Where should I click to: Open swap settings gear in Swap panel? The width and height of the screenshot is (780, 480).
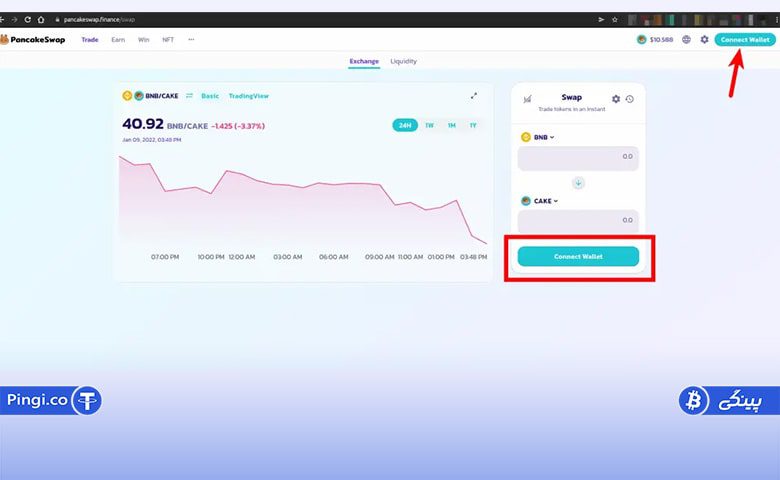tap(616, 99)
